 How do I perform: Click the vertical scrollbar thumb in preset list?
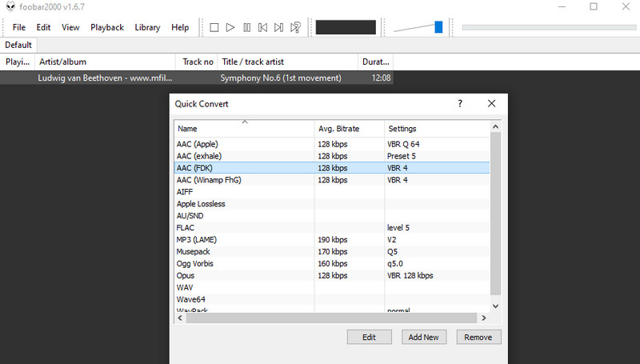click(x=495, y=214)
